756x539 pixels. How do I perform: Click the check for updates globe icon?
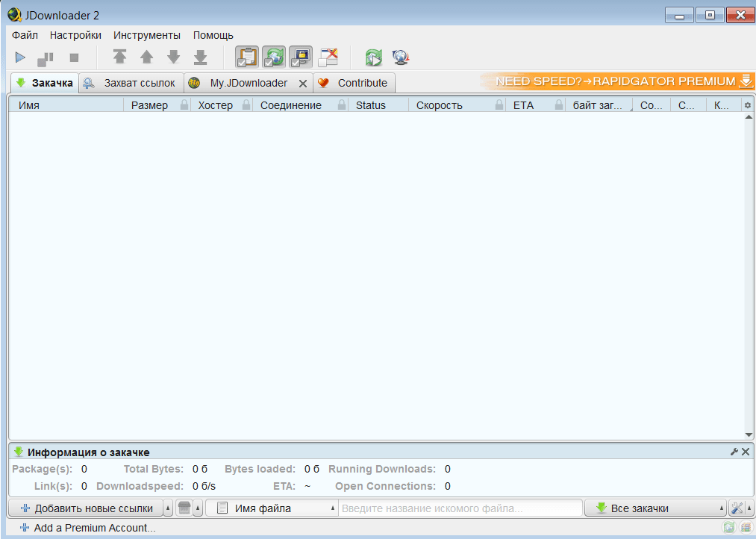[401, 57]
